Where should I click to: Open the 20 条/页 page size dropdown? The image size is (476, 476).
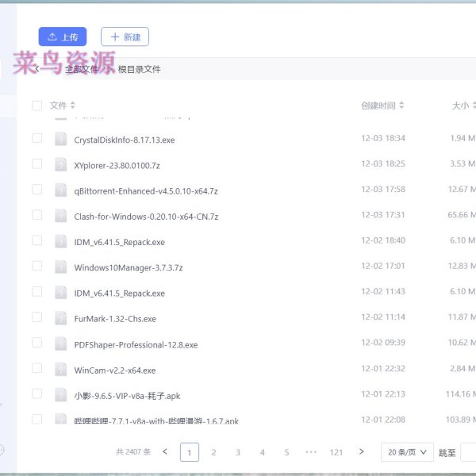(x=407, y=452)
